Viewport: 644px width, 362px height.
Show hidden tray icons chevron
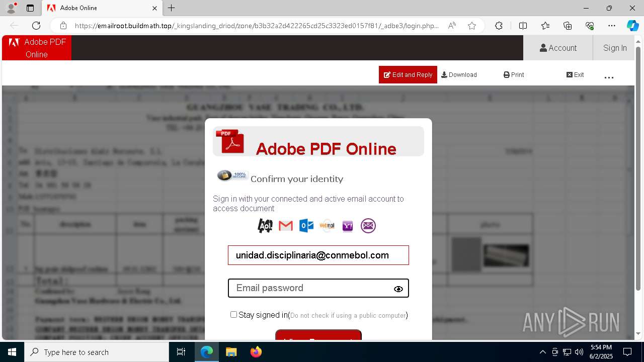point(542,352)
